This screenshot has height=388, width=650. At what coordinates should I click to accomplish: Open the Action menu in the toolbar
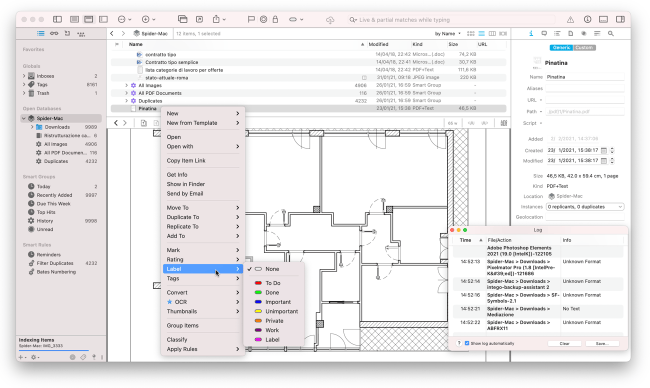pos(124,19)
